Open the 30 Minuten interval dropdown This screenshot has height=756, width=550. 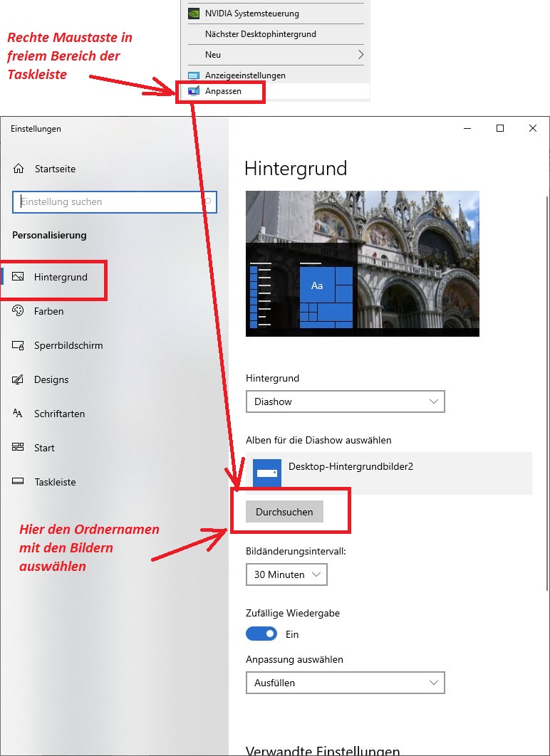coord(286,574)
